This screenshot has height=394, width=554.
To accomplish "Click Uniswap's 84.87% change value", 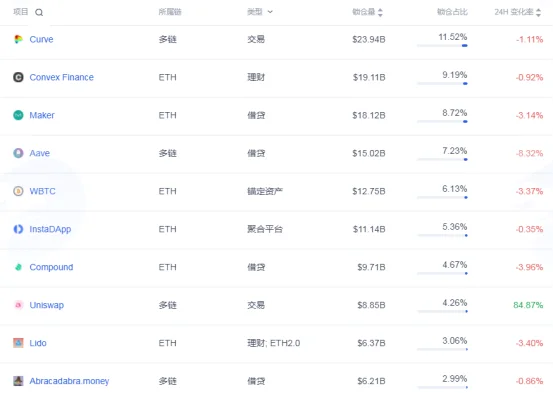I will pyautogui.click(x=528, y=305).
